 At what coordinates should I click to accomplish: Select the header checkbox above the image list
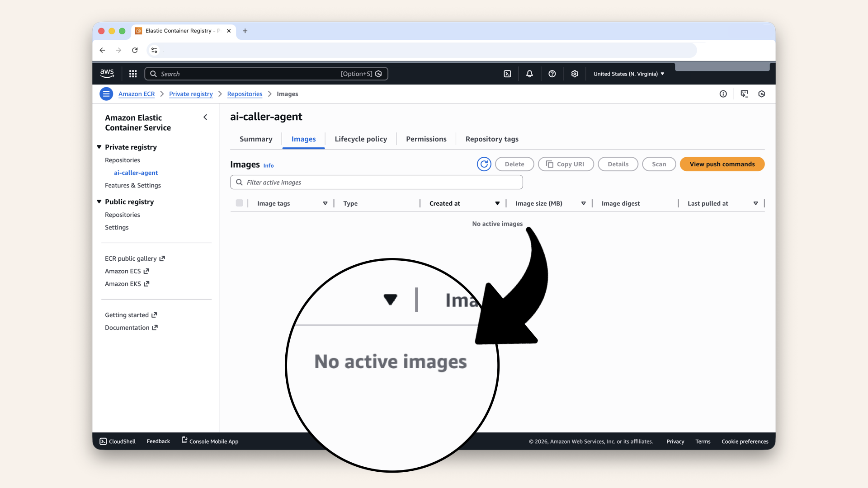pyautogui.click(x=239, y=203)
